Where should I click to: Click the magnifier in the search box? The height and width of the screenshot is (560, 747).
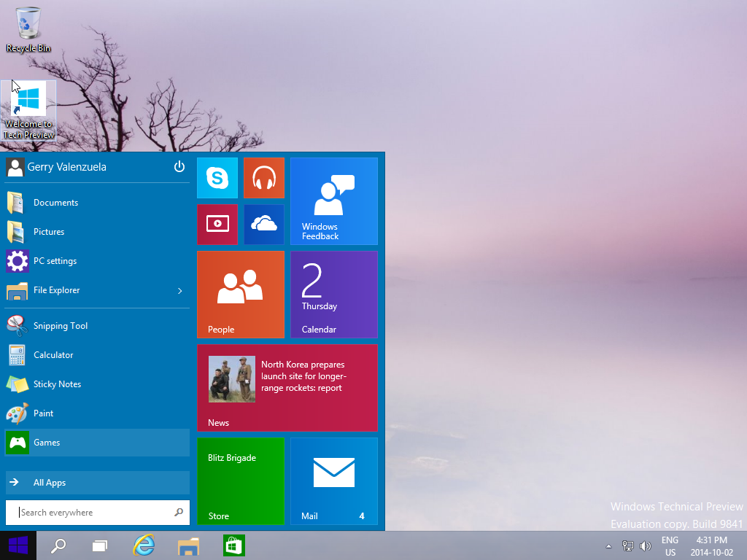[x=179, y=513]
